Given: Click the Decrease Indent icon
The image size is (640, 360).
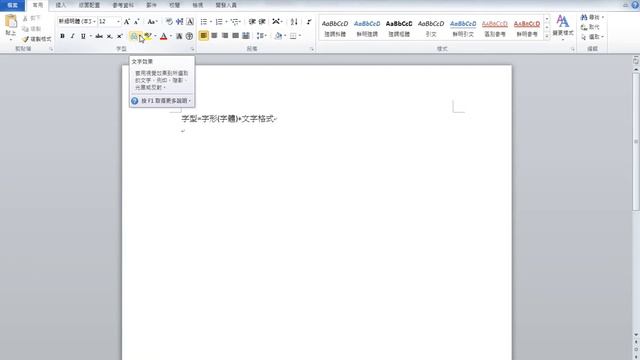Looking at the screenshot, I should pos(252,22).
